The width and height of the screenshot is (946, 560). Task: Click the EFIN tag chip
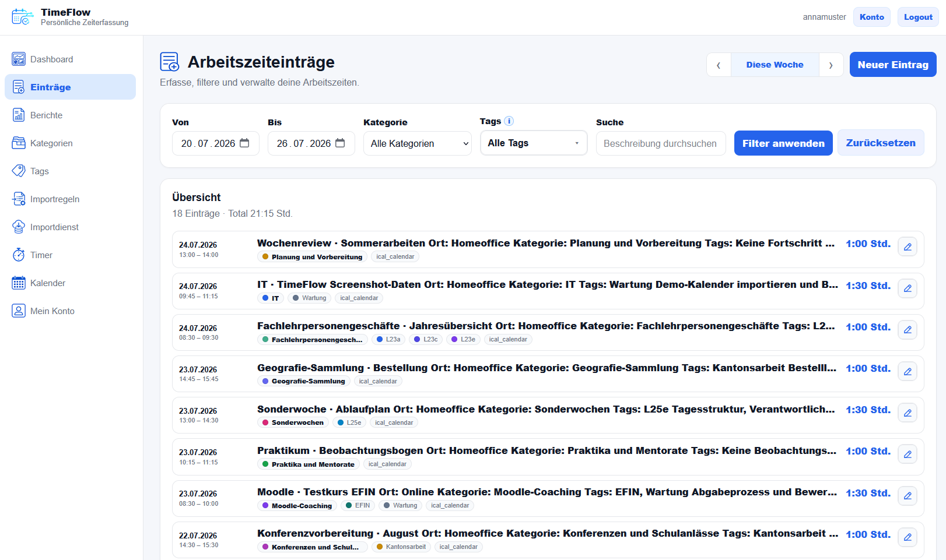point(358,506)
